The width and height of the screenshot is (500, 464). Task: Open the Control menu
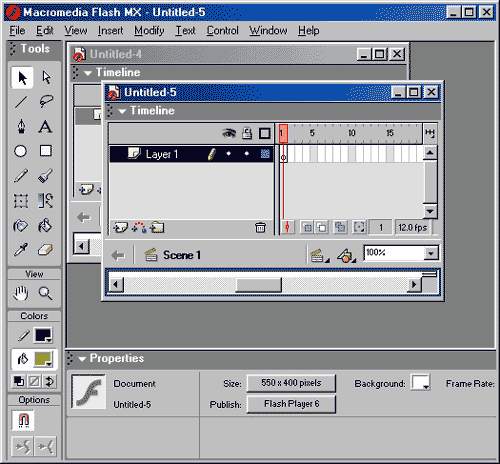[222, 31]
